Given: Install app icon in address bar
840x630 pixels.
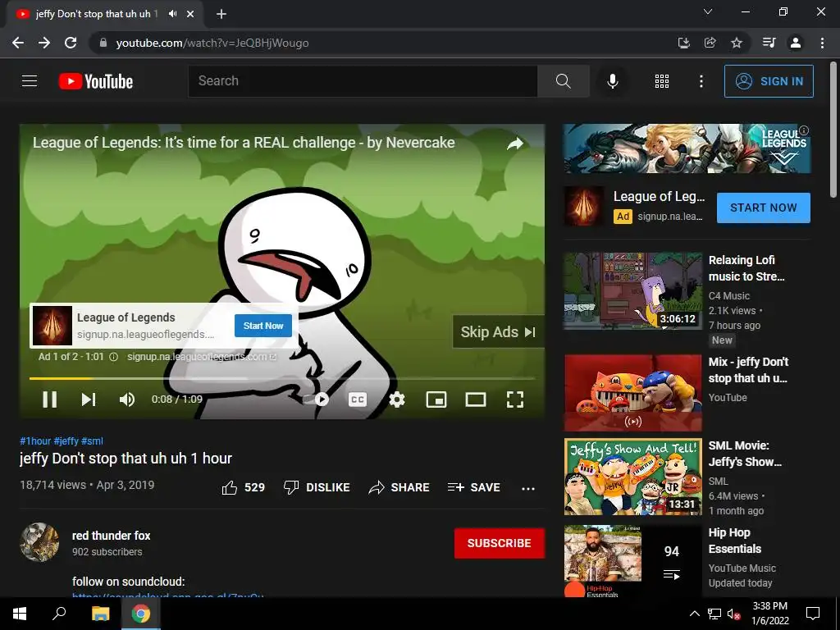Looking at the screenshot, I should (683, 43).
